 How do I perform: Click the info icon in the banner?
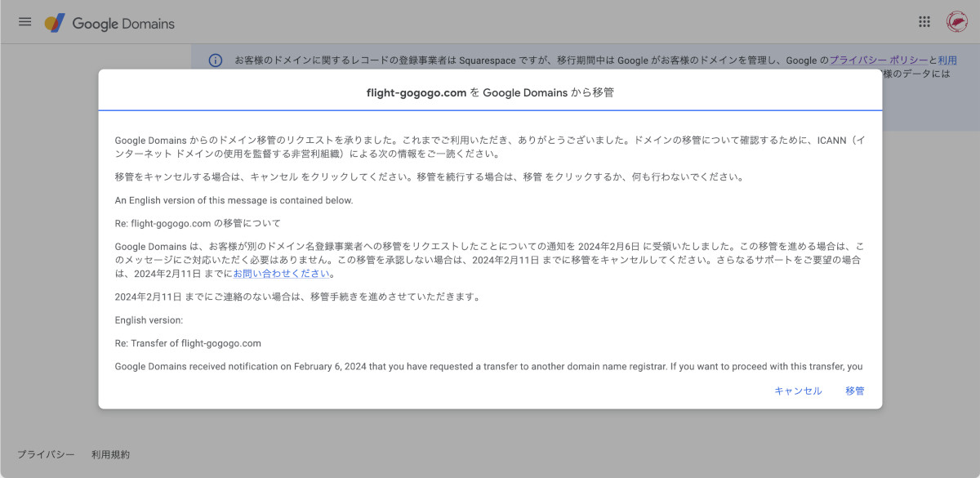click(x=216, y=60)
